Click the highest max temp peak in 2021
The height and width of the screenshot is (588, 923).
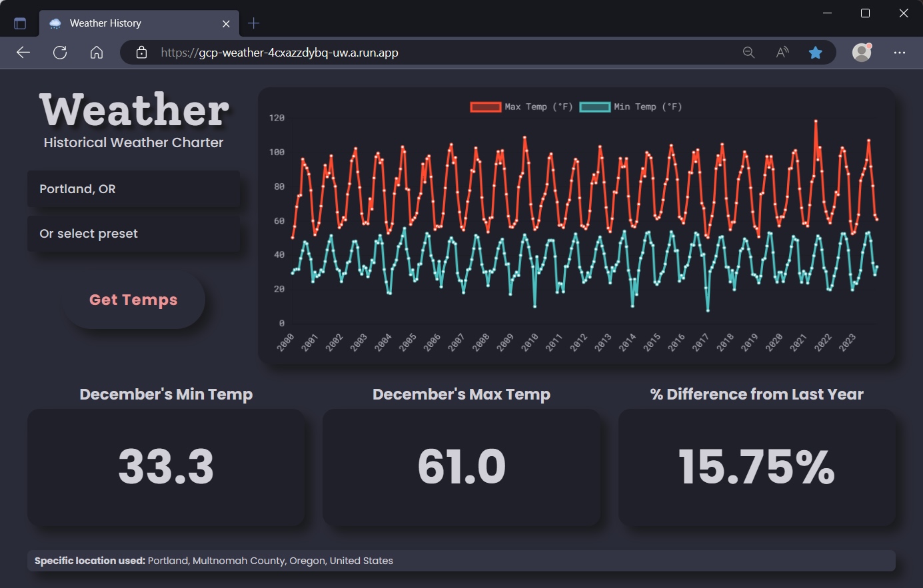coord(816,121)
